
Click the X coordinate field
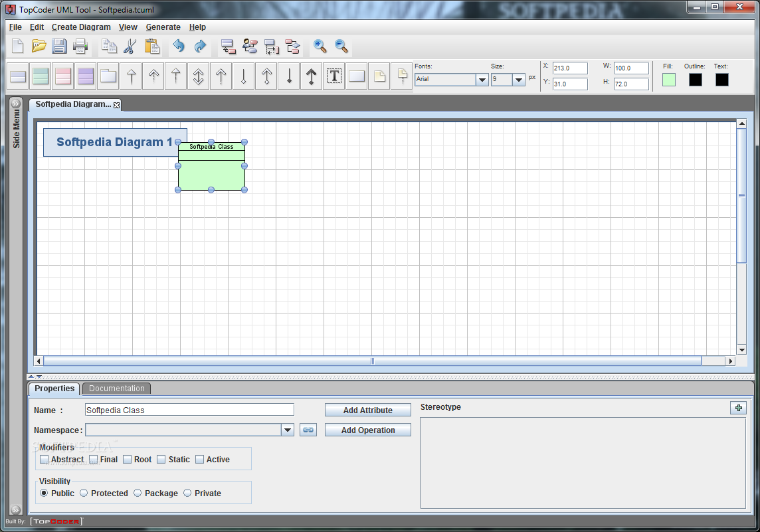570,68
